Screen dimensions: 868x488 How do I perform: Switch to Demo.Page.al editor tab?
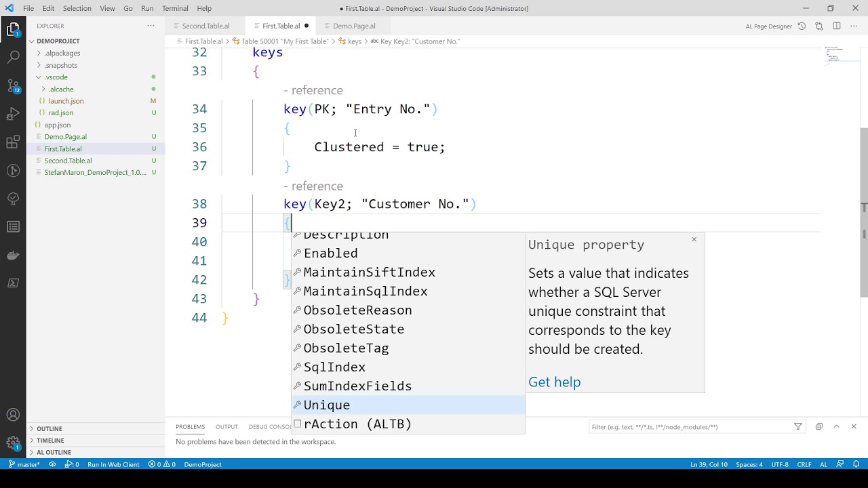(354, 26)
